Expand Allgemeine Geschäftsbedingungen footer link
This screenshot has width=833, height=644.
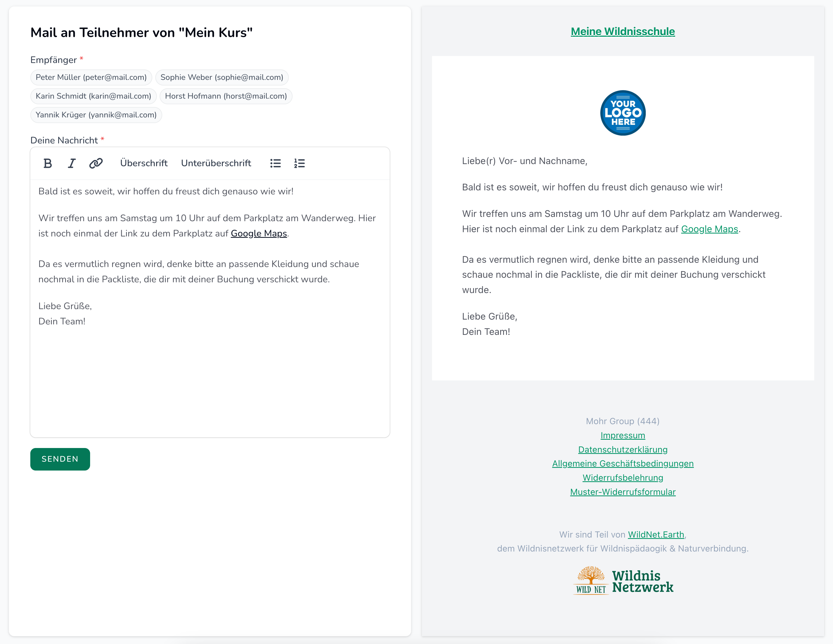[623, 464]
